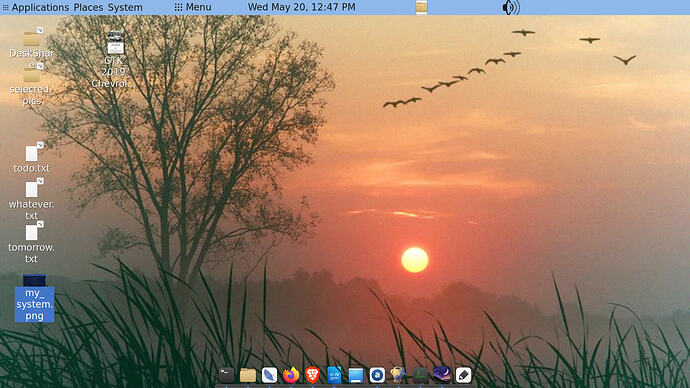Click the volume speaker icon in panel
The height and width of the screenshot is (388, 690).
(510, 7)
